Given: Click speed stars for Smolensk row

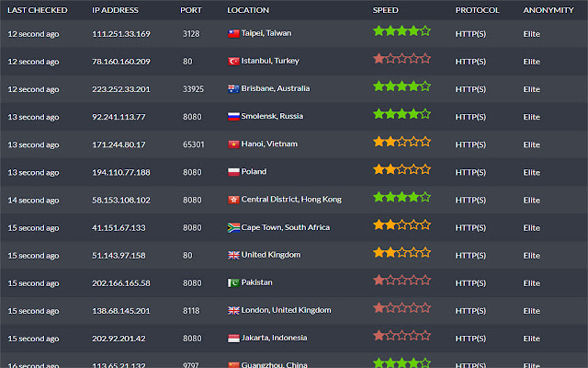Looking at the screenshot, I should click(x=401, y=114).
